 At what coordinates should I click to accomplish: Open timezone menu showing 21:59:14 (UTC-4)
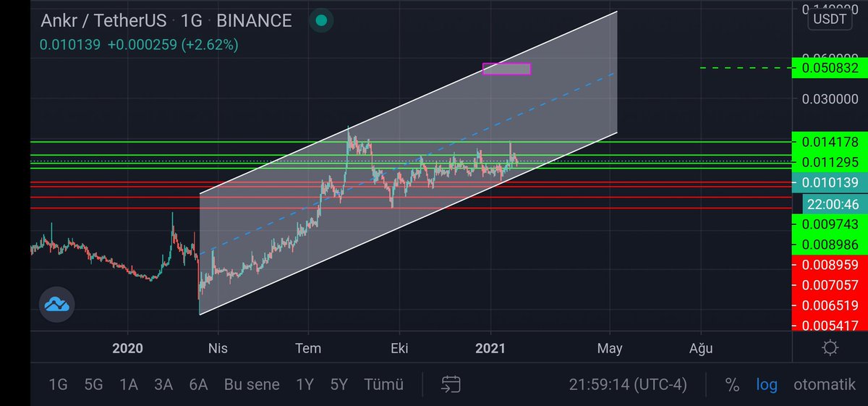(628, 384)
